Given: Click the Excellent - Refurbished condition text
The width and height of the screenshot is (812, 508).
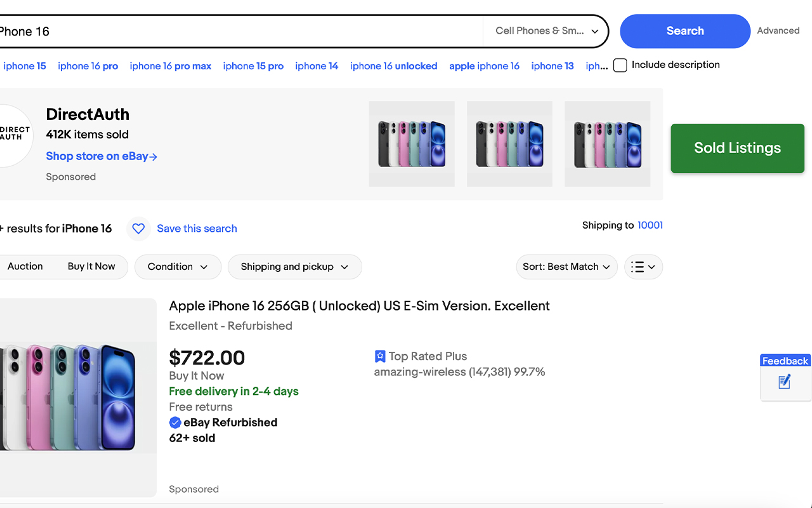Looking at the screenshot, I should tap(230, 326).
